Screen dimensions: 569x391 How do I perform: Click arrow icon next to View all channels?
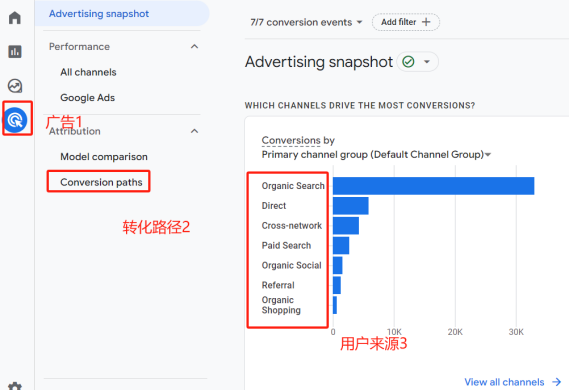pyautogui.click(x=556, y=382)
